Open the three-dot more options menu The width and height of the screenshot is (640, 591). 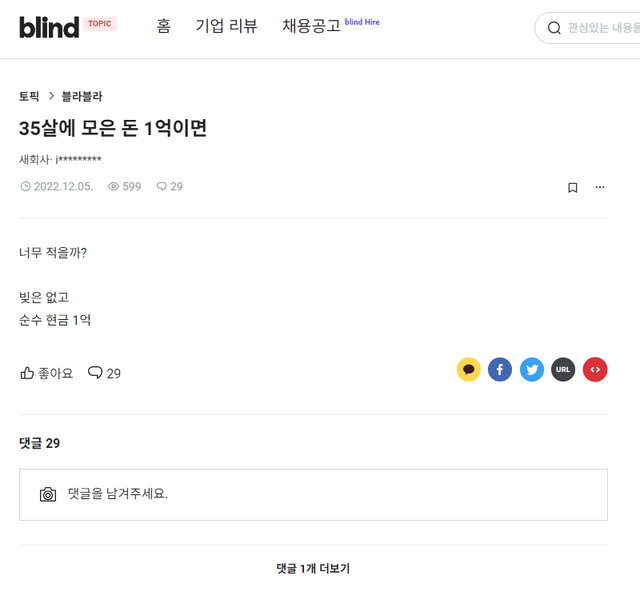[600, 187]
